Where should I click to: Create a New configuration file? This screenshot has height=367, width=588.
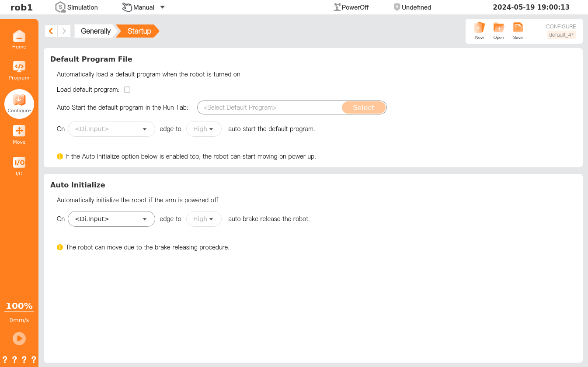(479, 28)
